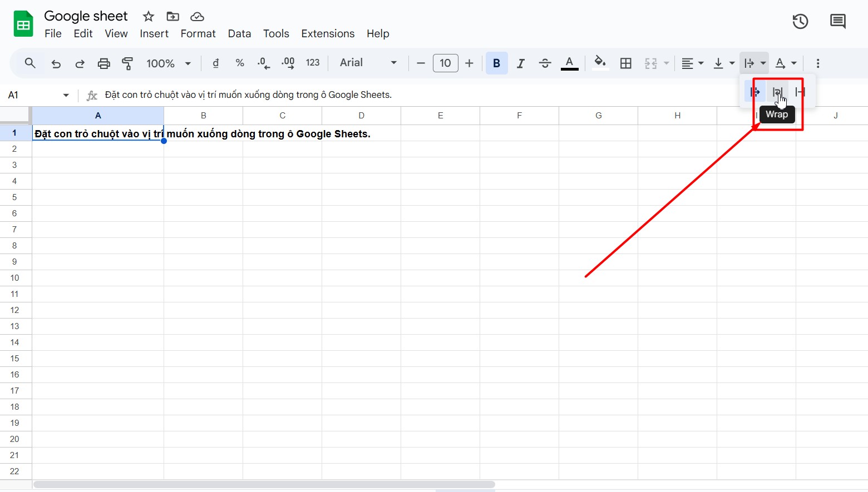Star this Google sheet document
Screen dimensions: 868x492
tap(148, 16)
